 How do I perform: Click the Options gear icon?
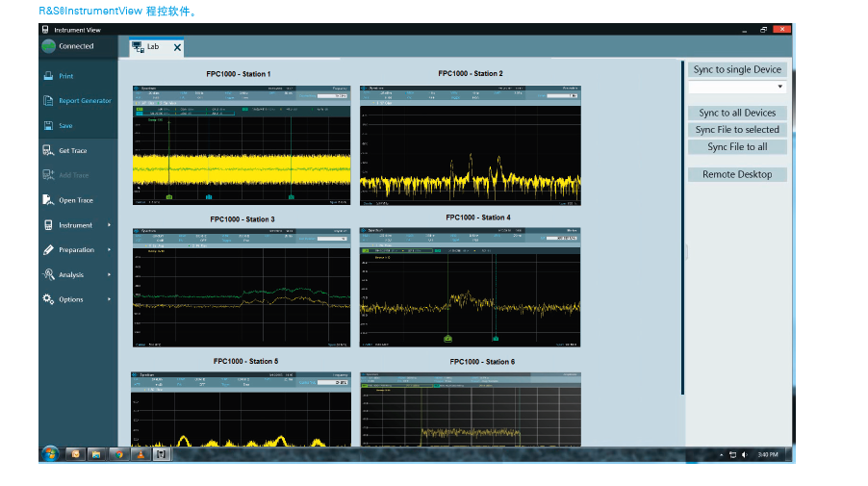pos(49,299)
